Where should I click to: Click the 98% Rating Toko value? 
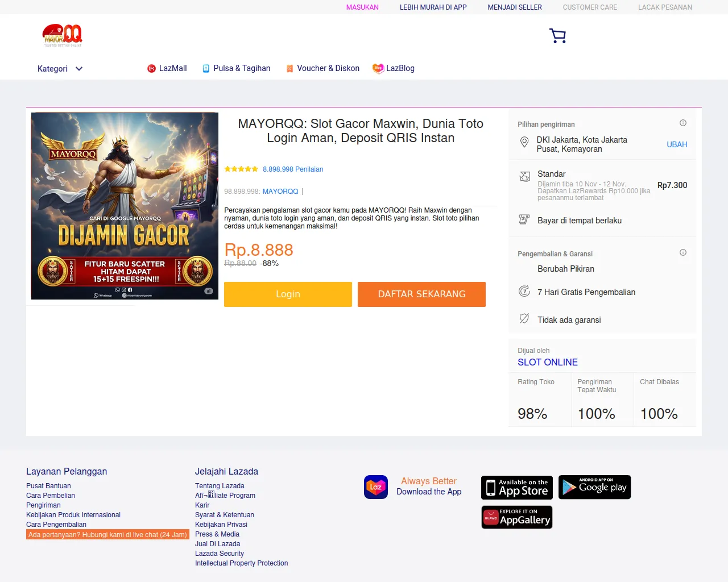[532, 414]
